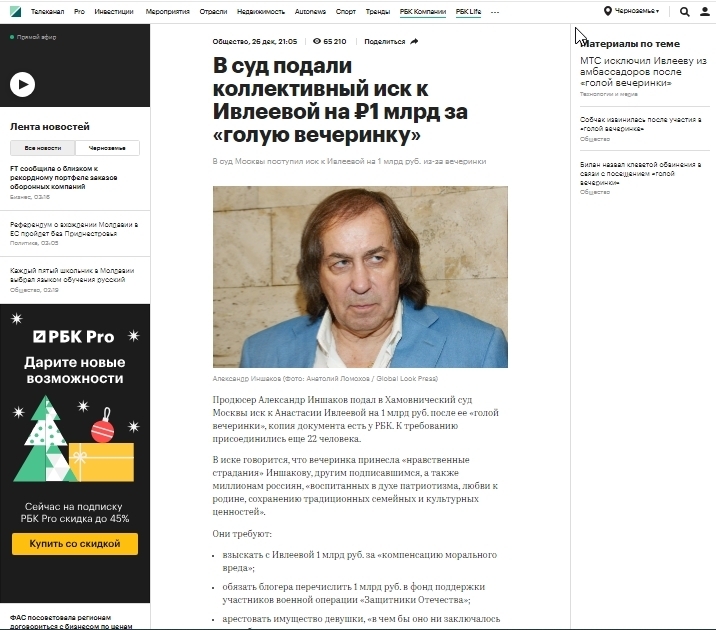
Task: Open the МТС исключил Ивлееву article link
Action: (x=643, y=72)
